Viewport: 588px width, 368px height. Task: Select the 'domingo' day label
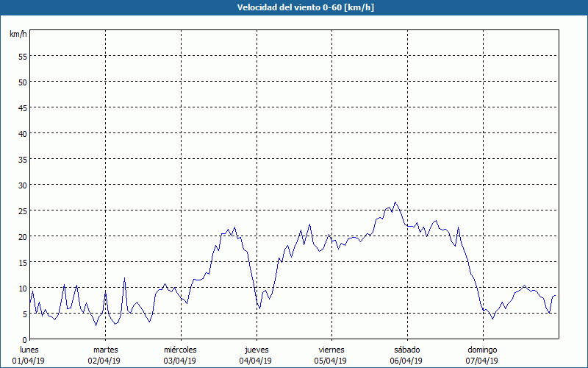[482, 350]
